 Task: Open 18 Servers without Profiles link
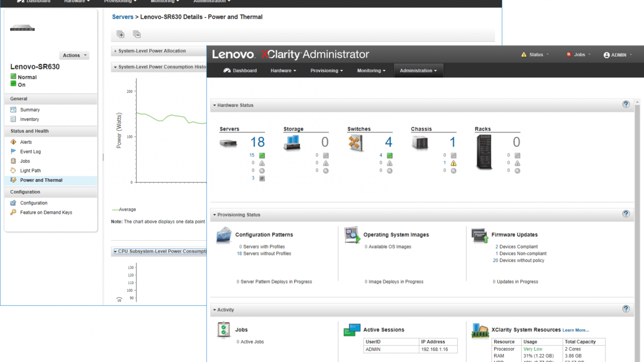(x=264, y=254)
